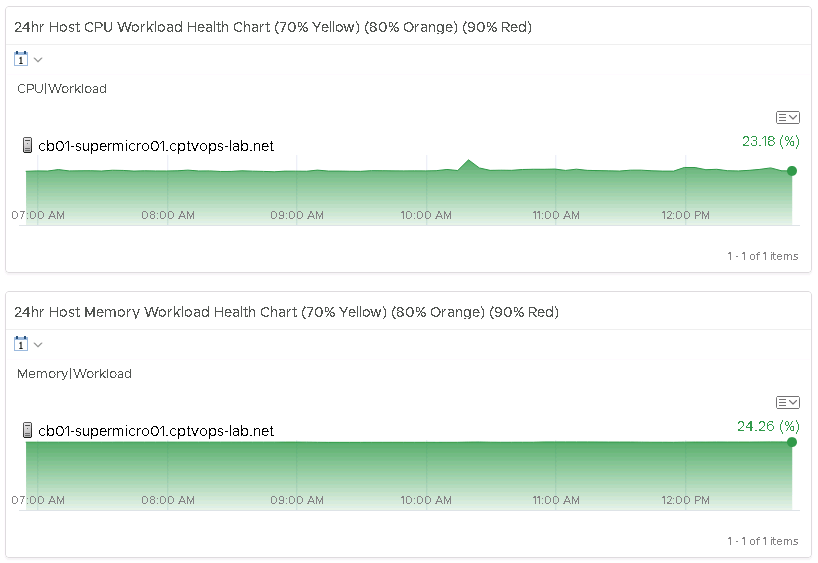
Task: Click the calendar icon in the CPU Workload widget
Action: coord(20,59)
